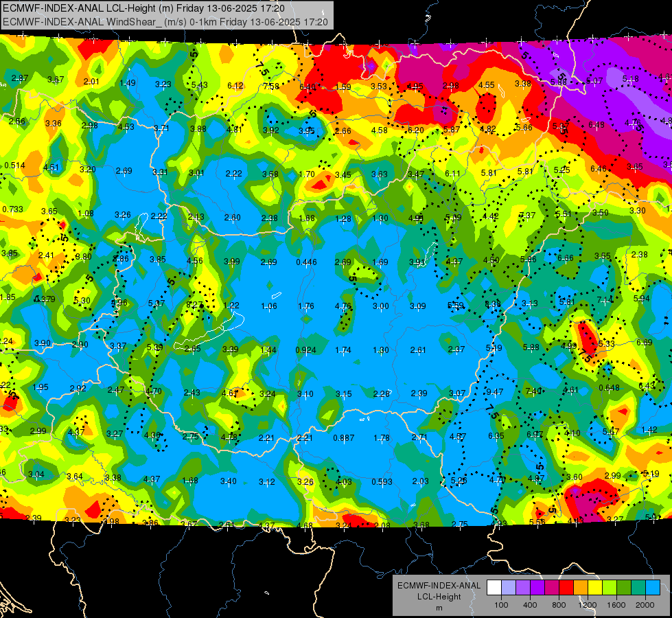Click the grid value 6.66
This screenshot has width=672, height=618.
(566, 257)
